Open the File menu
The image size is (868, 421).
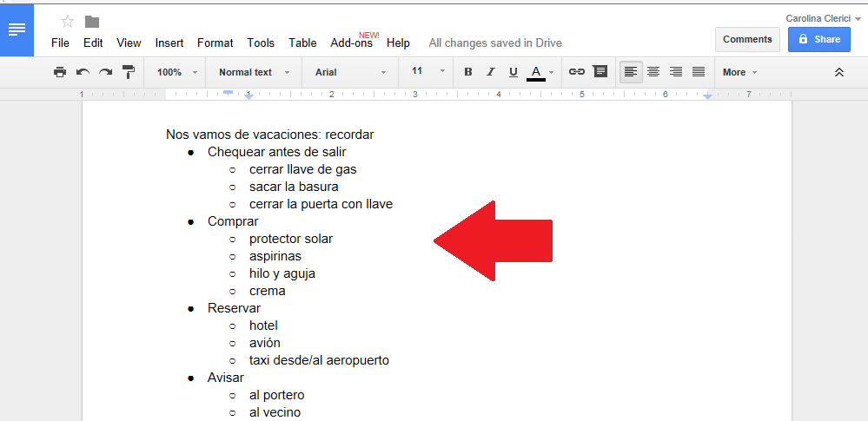60,43
